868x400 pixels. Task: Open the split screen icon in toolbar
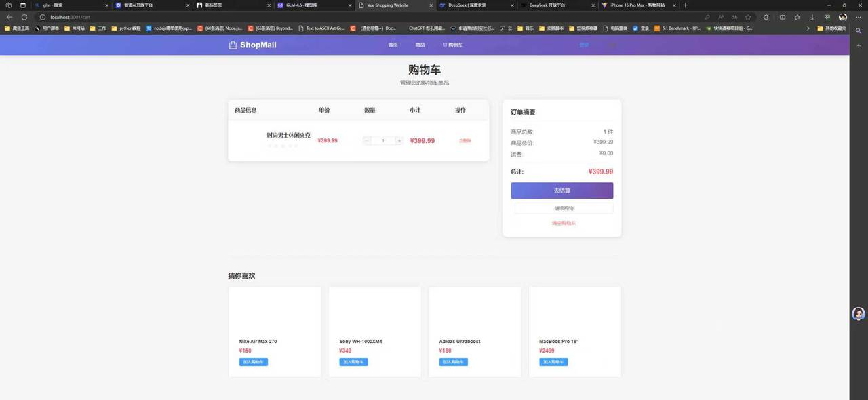pyautogui.click(x=783, y=17)
